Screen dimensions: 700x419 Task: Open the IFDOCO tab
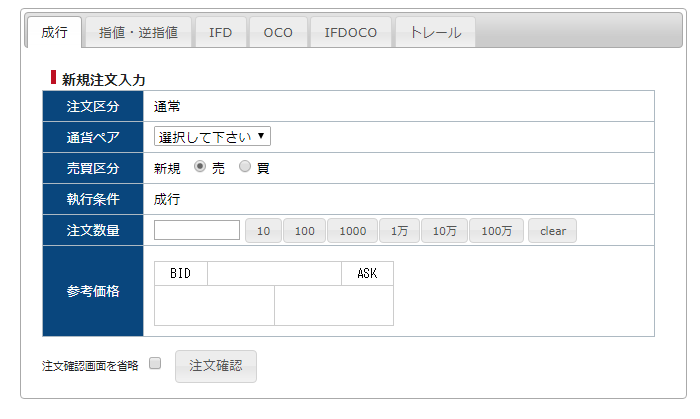click(351, 32)
